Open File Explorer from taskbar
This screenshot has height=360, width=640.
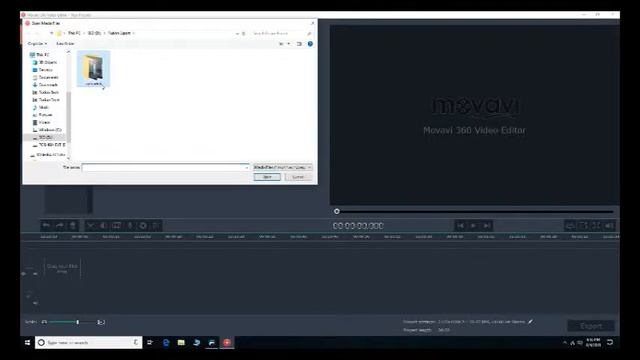[x=181, y=342]
